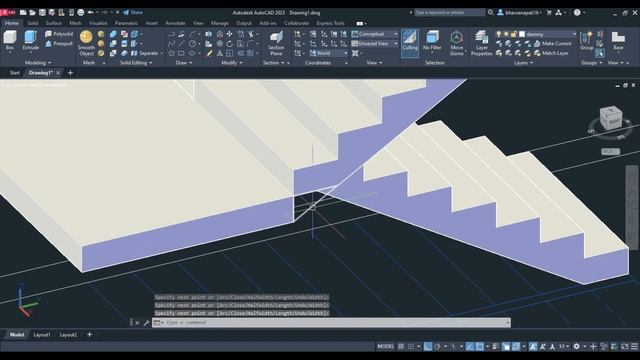This screenshot has width=640, height=360.
Task: Expand the Draw panel
Action: click(184, 63)
